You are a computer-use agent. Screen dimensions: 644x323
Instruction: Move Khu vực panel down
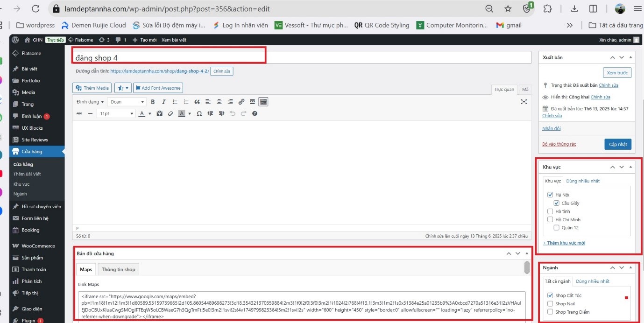(x=622, y=167)
